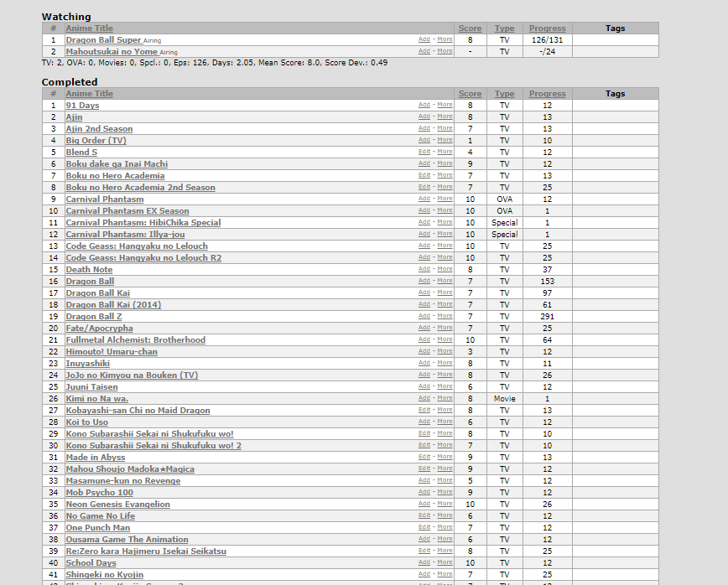728x585 pixels.
Task: Click Edit in the Made in Abyss row
Action: coord(424,457)
